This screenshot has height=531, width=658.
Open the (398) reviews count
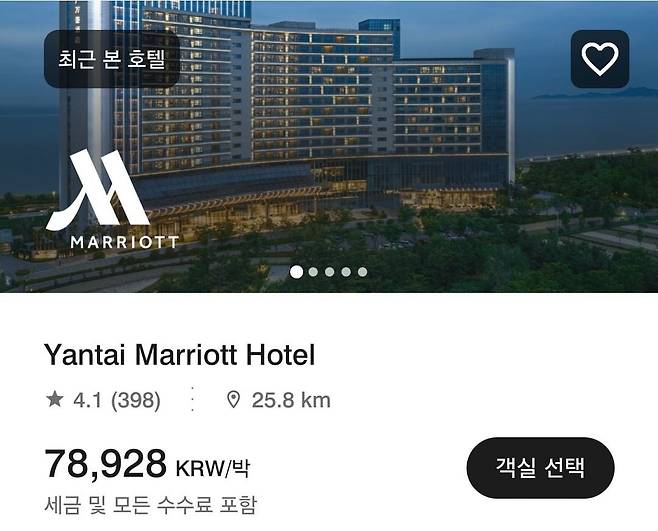click(x=136, y=400)
